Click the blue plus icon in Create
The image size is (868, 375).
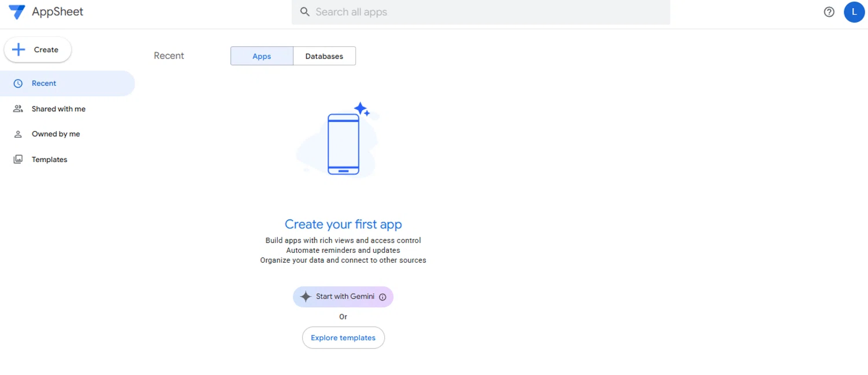[x=19, y=50]
